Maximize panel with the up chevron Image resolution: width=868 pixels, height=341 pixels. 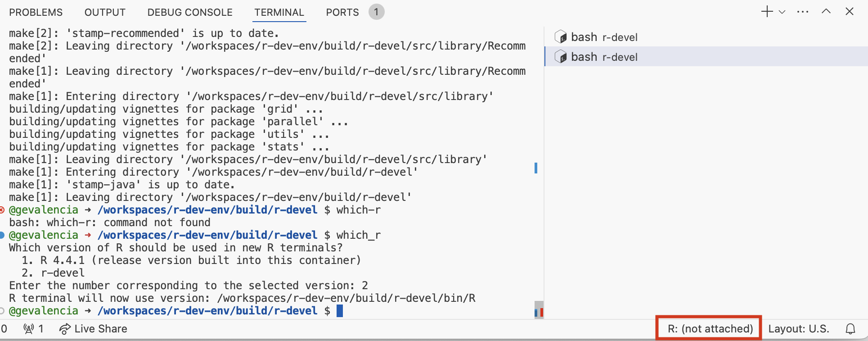coord(826,12)
